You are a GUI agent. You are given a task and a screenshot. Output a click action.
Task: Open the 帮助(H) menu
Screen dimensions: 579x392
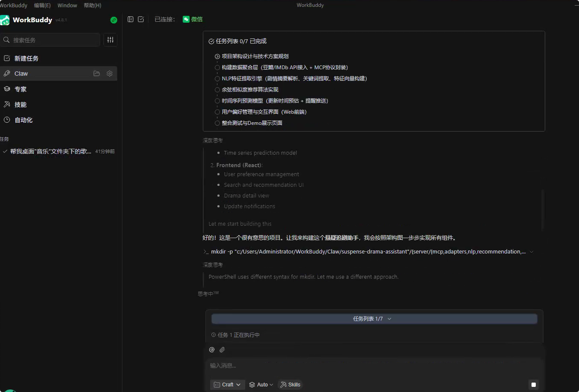(92, 5)
